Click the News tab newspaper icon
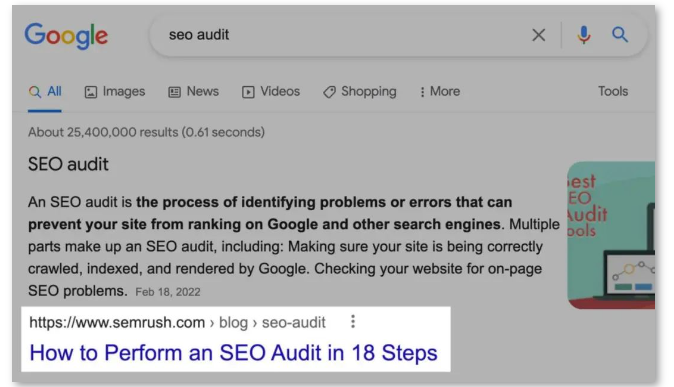Viewport: 674px width, 387px height. [x=174, y=92]
